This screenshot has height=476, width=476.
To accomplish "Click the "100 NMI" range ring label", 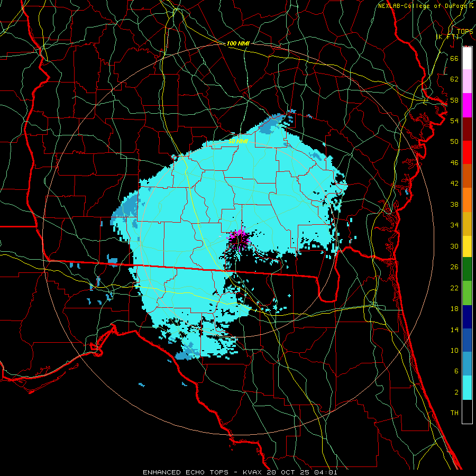I will pos(238,43).
